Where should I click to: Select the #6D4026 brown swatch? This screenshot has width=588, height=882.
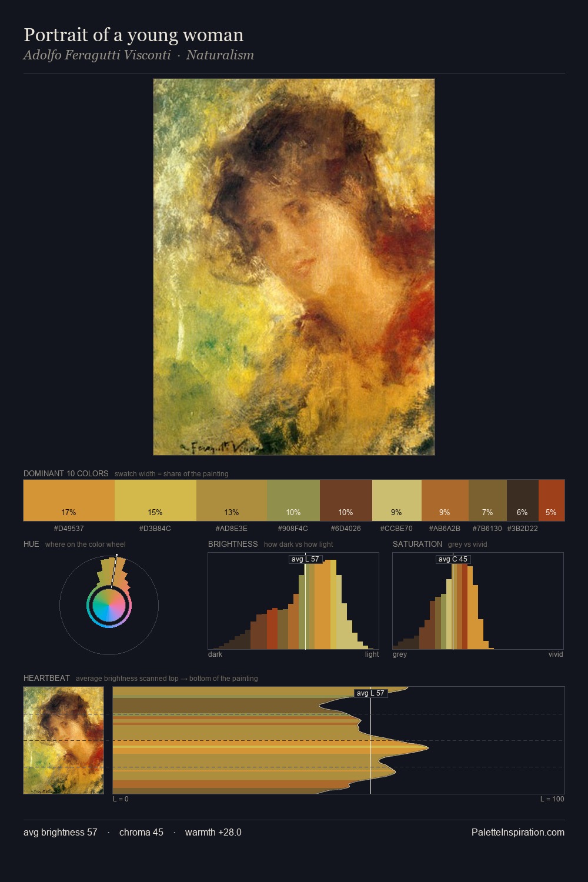tap(346, 500)
